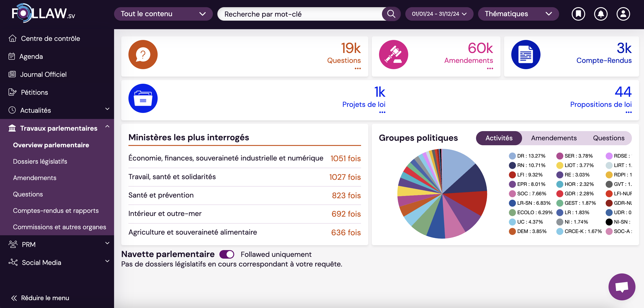The width and height of the screenshot is (644, 308).
Task: Click the pink Amendements gavel icon
Action: (393, 55)
